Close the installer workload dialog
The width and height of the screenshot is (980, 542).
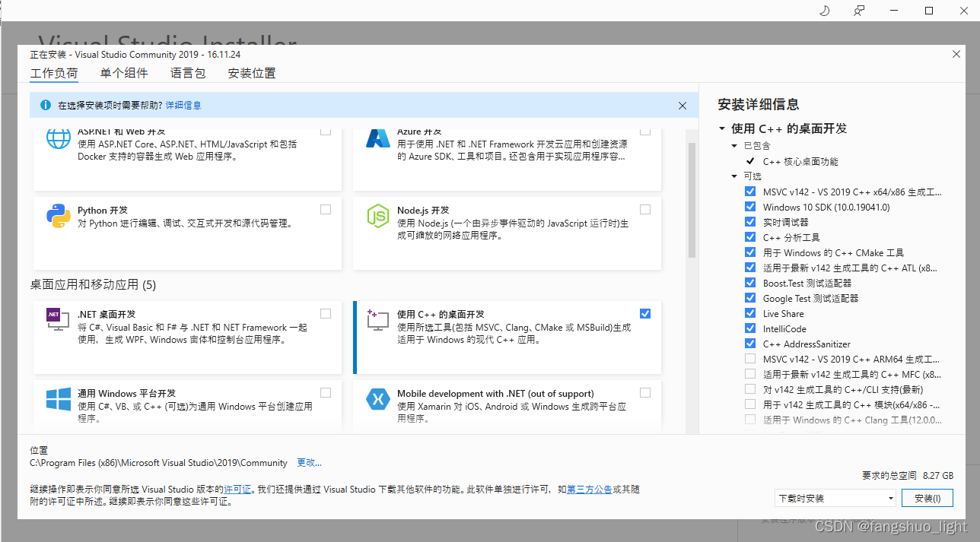[x=956, y=54]
